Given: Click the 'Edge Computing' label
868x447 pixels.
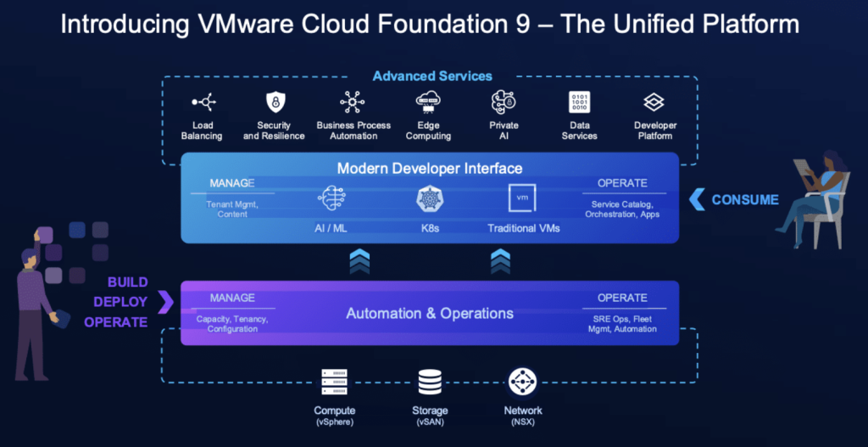Looking at the screenshot, I should [428, 131].
